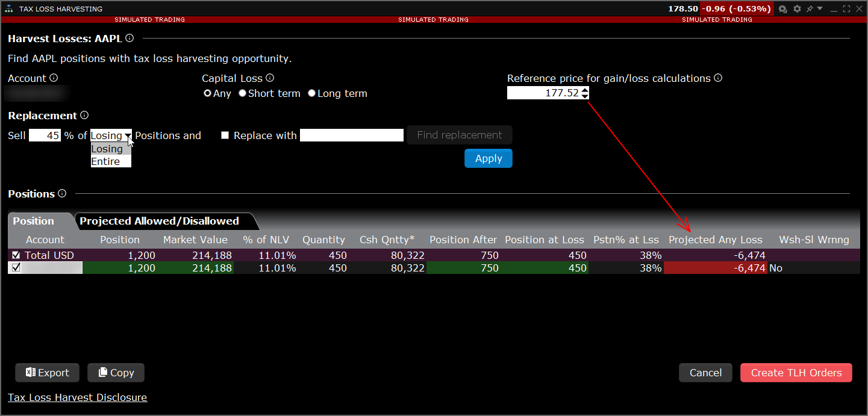
Task: Choose Entire from the positions dropdown
Action: (x=106, y=161)
